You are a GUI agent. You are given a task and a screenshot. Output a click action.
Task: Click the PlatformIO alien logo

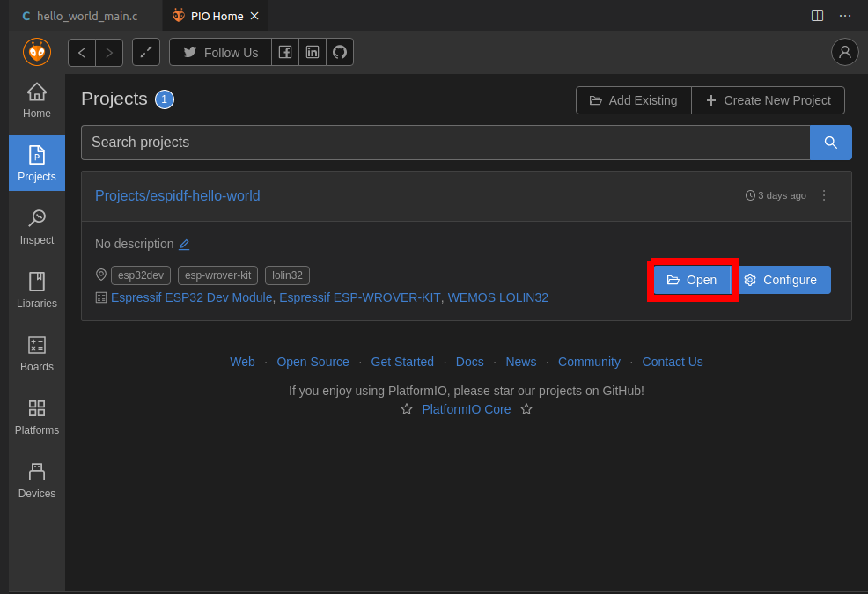tap(37, 52)
